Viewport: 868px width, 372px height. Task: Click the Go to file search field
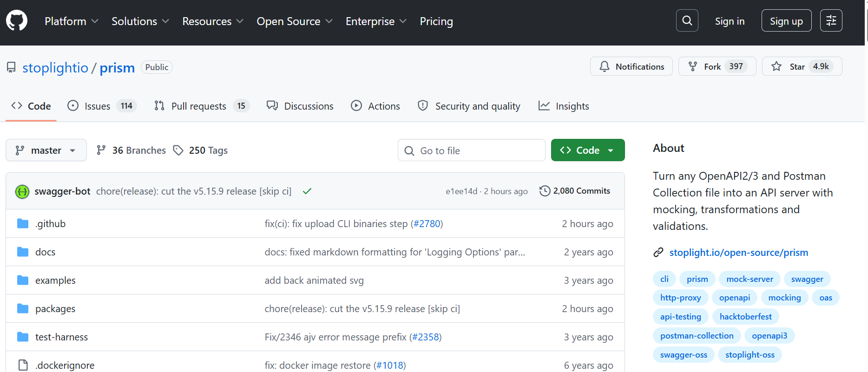click(471, 150)
